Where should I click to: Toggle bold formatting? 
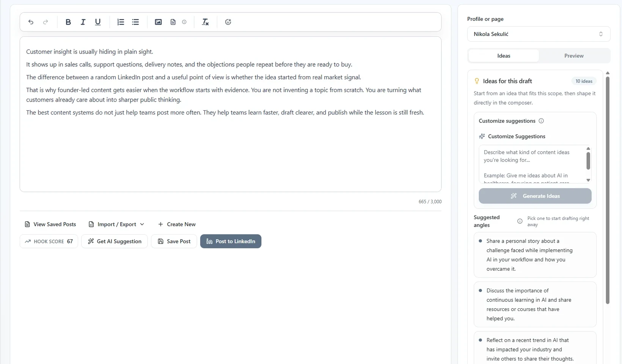(68, 22)
